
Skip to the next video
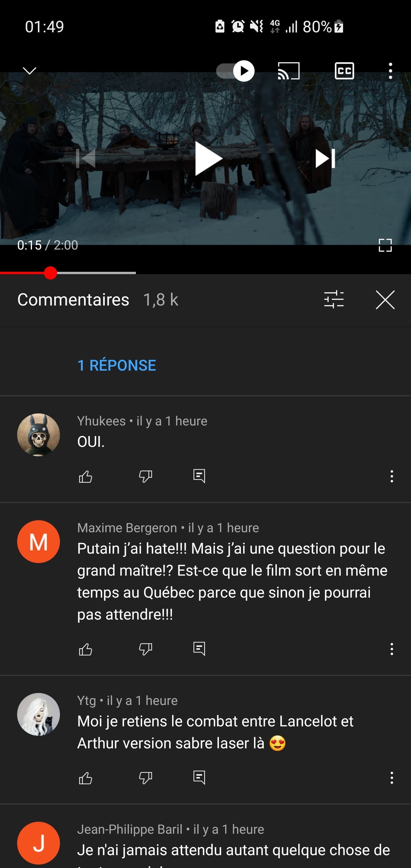(x=325, y=158)
